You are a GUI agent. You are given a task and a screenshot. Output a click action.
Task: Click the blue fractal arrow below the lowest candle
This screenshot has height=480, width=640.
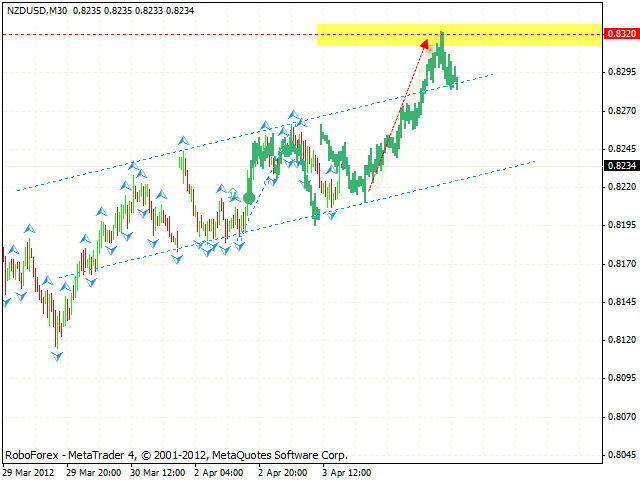(57, 355)
